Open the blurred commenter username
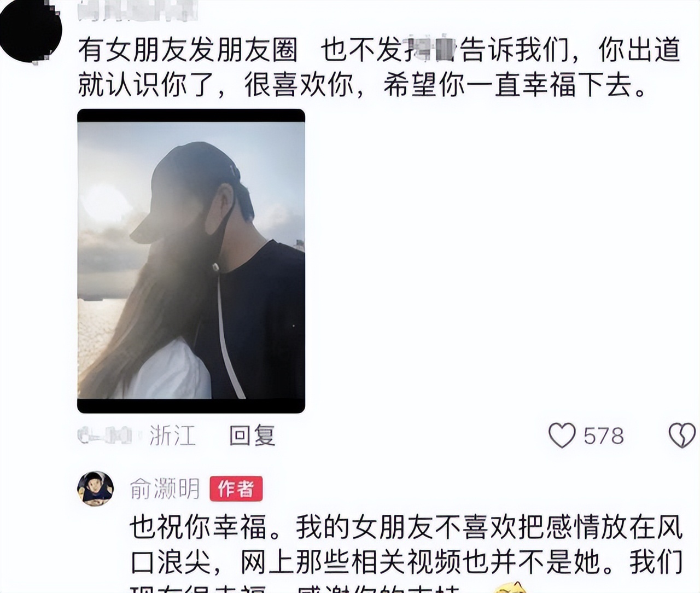This screenshot has height=593, width=700. point(136,11)
